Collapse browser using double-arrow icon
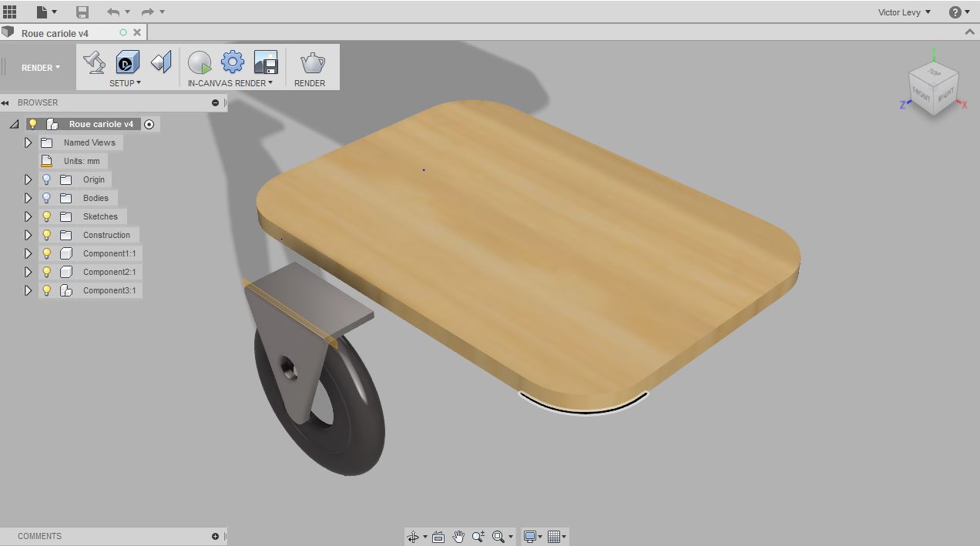Screen dimensions: 980x546 coord(5,102)
